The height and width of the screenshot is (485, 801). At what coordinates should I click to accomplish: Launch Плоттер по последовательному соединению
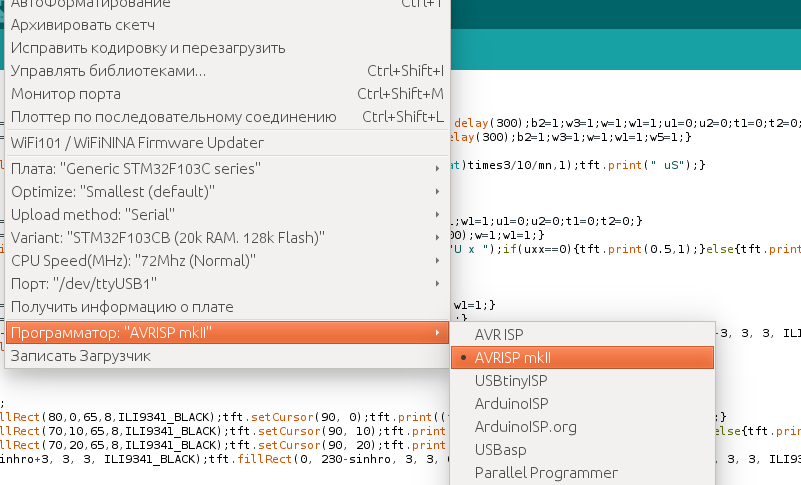click(x=166, y=117)
